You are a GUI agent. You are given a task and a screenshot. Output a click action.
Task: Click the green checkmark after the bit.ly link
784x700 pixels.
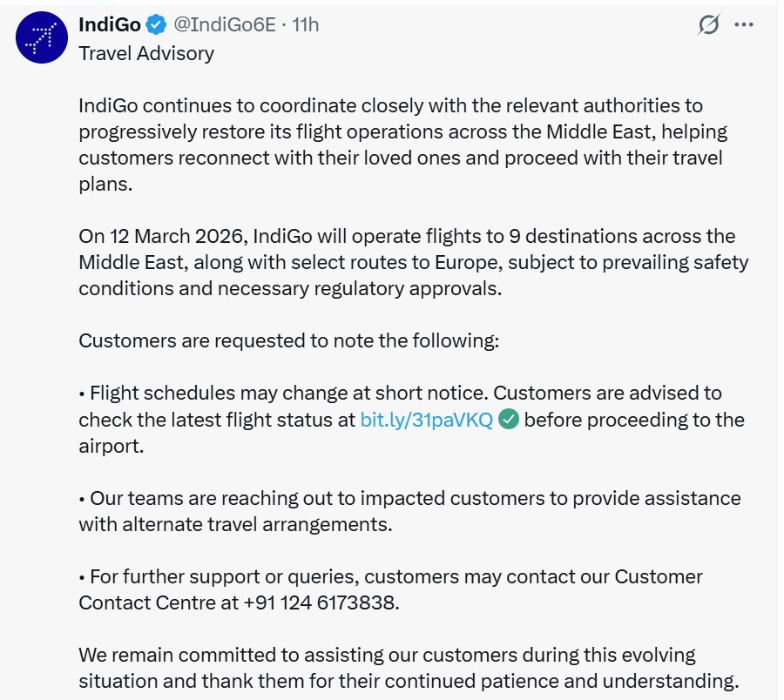(509, 420)
